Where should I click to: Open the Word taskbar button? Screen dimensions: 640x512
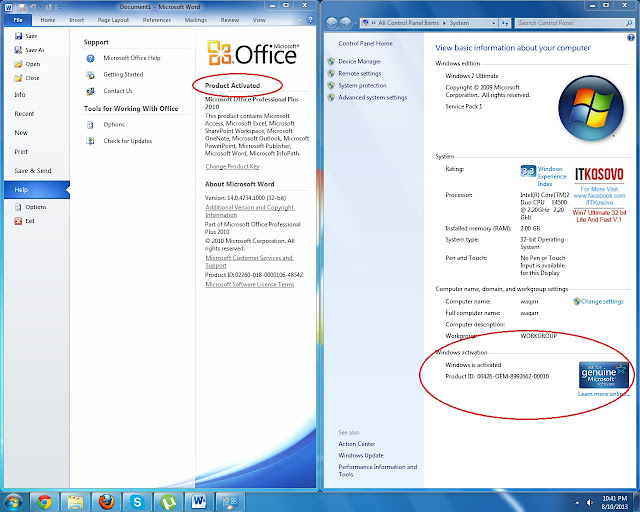coord(200,502)
